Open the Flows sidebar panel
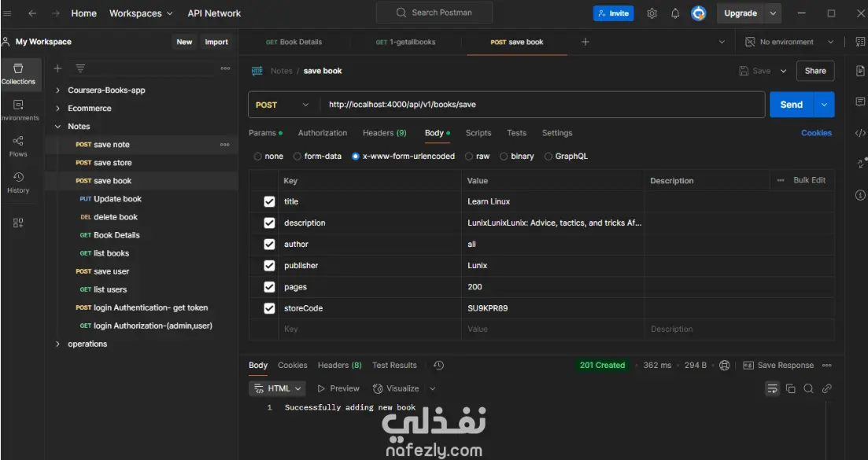This screenshot has height=460, width=868. point(18,146)
